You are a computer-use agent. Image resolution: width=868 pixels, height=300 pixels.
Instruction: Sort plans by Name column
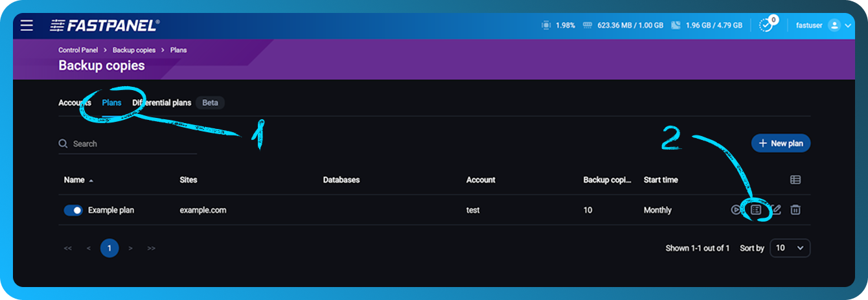tap(74, 179)
